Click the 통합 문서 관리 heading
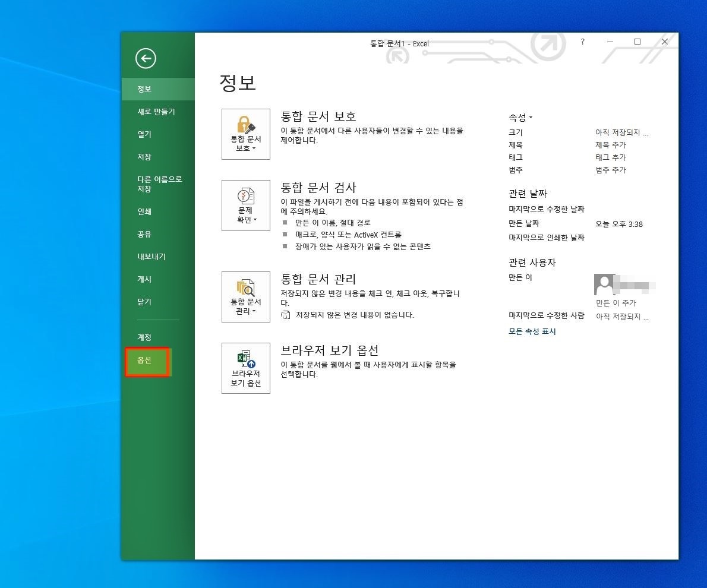This screenshot has width=707, height=588. click(318, 279)
